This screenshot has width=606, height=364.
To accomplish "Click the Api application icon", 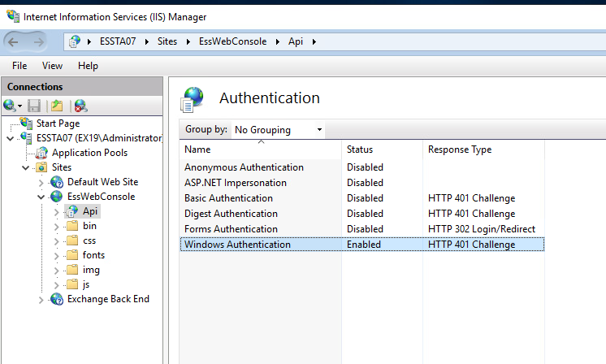I will (x=71, y=211).
